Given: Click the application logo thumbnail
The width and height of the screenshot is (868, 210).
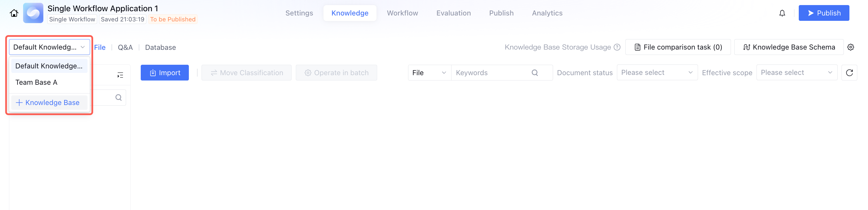Looking at the screenshot, I should pyautogui.click(x=33, y=13).
